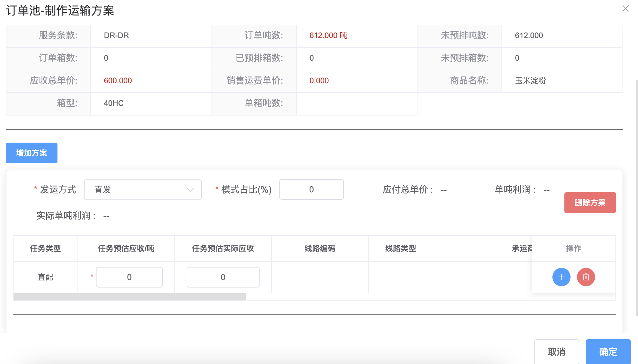Click the blue plus add-task icon
Image resolution: width=638 pixels, height=364 pixels.
[561, 277]
